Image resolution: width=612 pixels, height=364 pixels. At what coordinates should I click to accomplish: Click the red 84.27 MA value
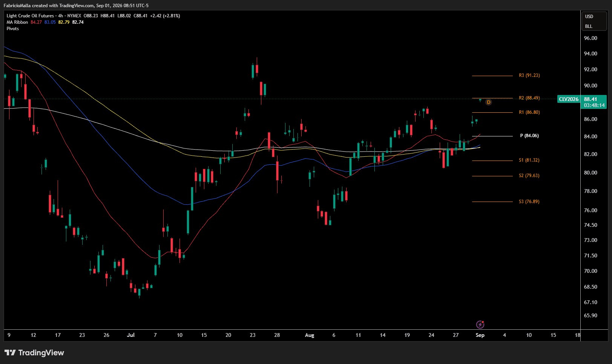[x=36, y=22]
